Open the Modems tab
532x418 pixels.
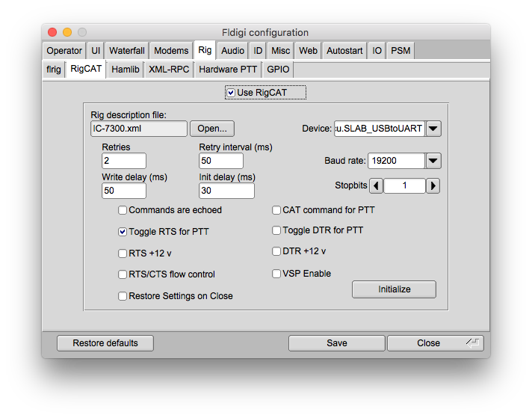[x=171, y=51]
